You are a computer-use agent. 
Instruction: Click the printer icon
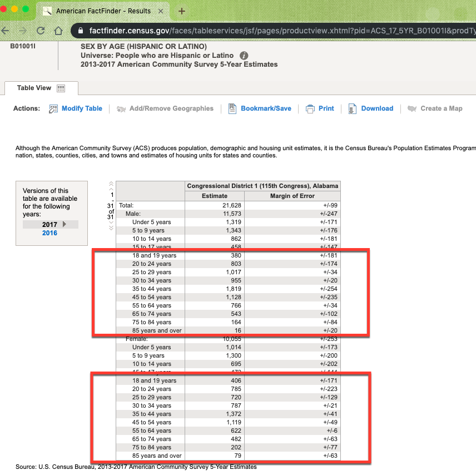(310, 109)
